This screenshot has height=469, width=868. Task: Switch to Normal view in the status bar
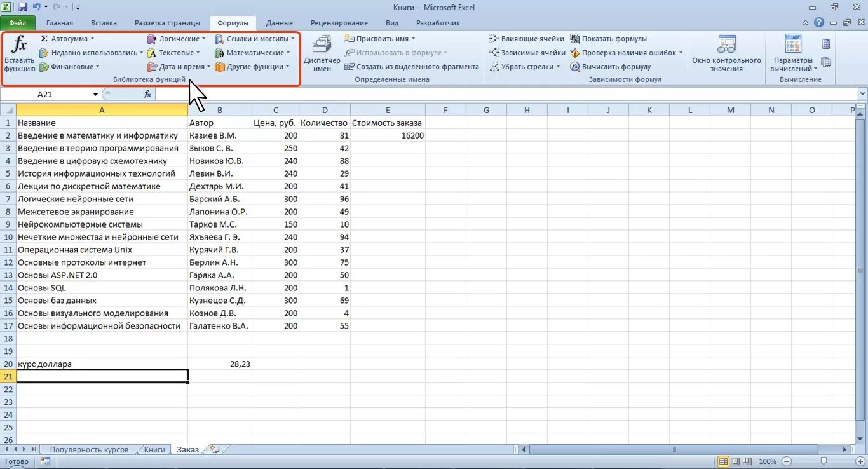(723, 461)
